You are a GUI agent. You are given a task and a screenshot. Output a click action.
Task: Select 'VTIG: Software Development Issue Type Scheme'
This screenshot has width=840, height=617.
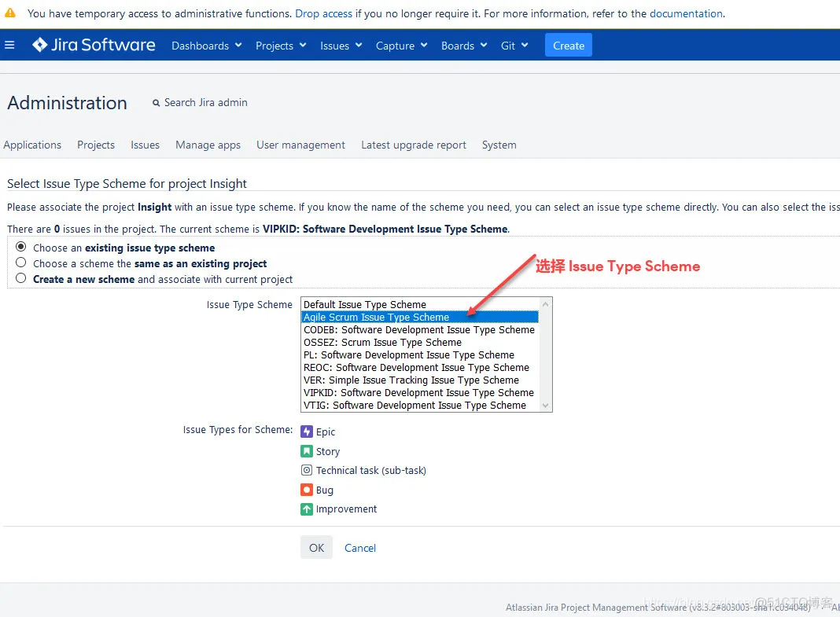click(419, 405)
